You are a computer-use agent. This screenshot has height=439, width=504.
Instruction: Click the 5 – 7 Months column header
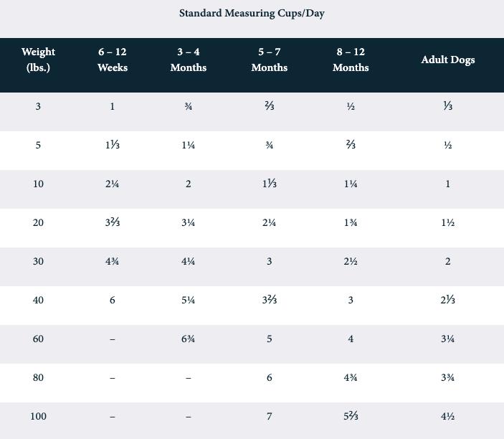click(270, 60)
